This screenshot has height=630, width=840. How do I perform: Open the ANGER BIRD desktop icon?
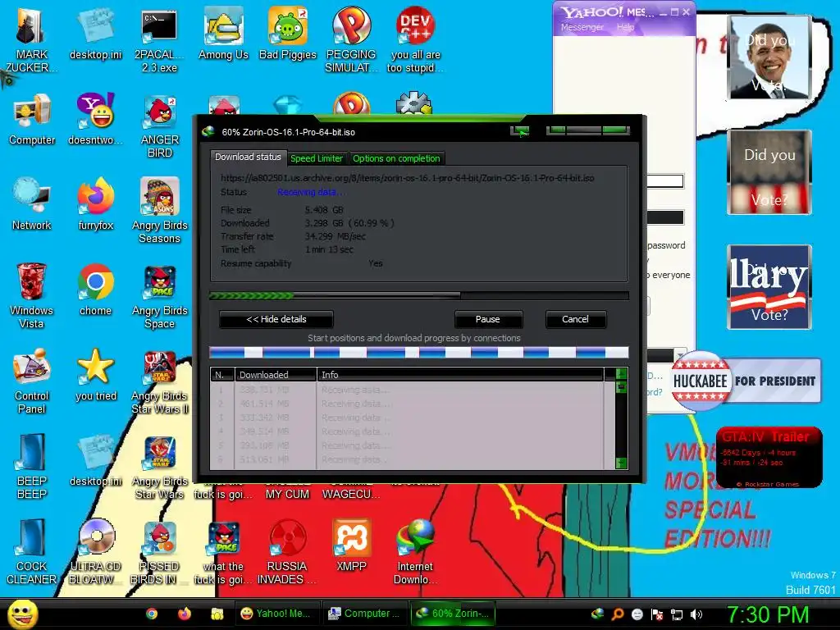(159, 126)
